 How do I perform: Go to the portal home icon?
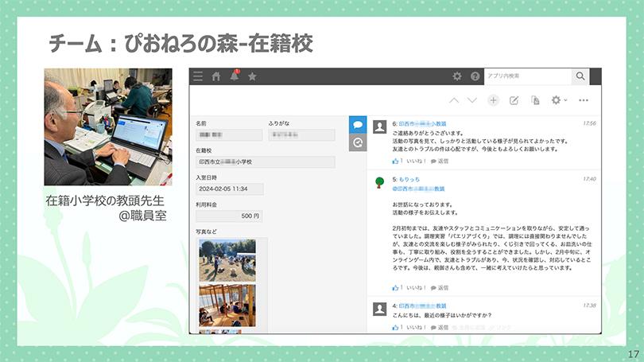(215, 76)
